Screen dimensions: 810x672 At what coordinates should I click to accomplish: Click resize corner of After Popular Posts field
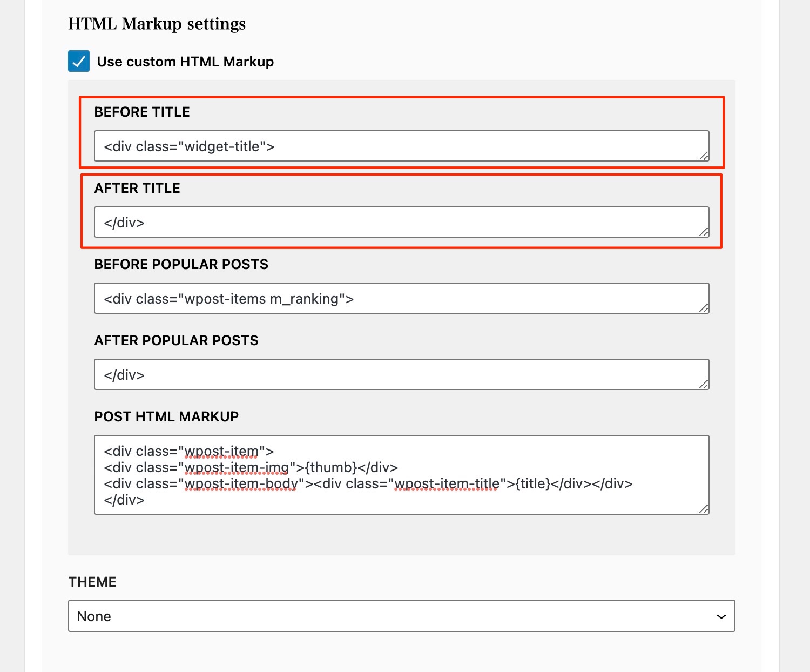tap(704, 385)
